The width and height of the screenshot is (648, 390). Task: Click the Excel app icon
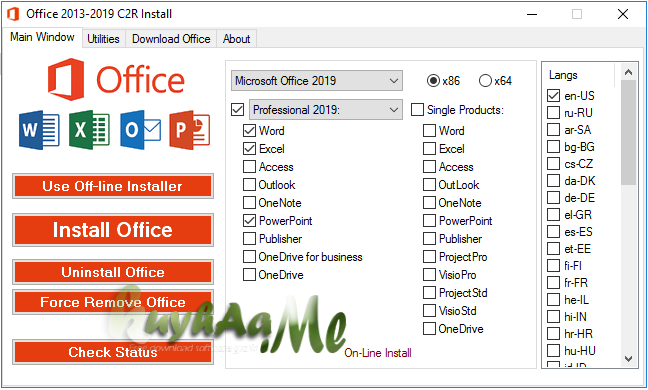point(89,130)
